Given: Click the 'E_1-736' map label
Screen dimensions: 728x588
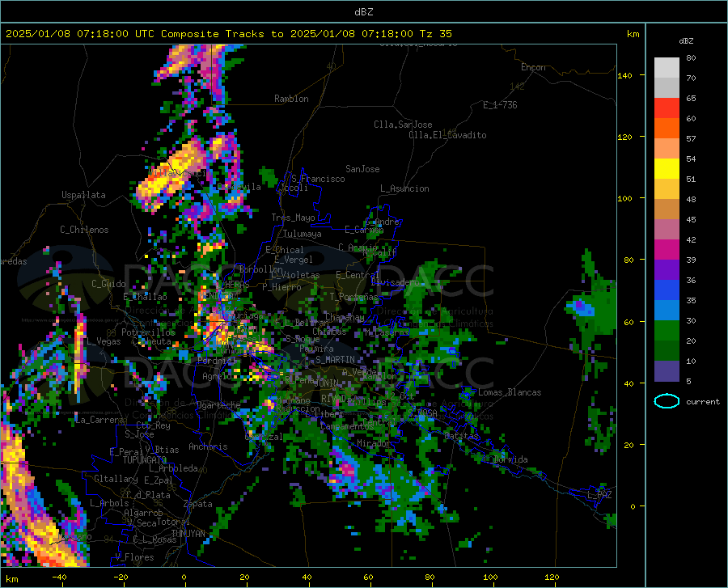Looking at the screenshot, I should pyautogui.click(x=500, y=105).
